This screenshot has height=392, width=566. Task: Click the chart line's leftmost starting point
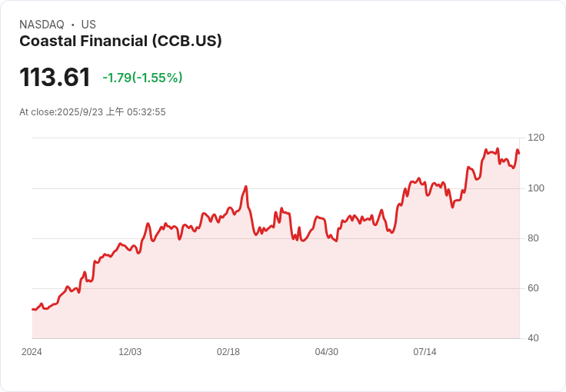pyautogui.click(x=32, y=310)
